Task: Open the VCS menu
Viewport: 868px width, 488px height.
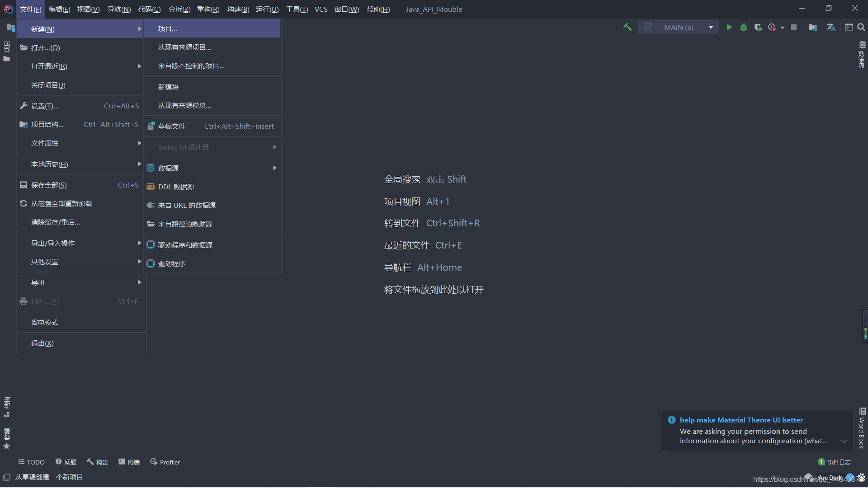Action: pyautogui.click(x=321, y=9)
